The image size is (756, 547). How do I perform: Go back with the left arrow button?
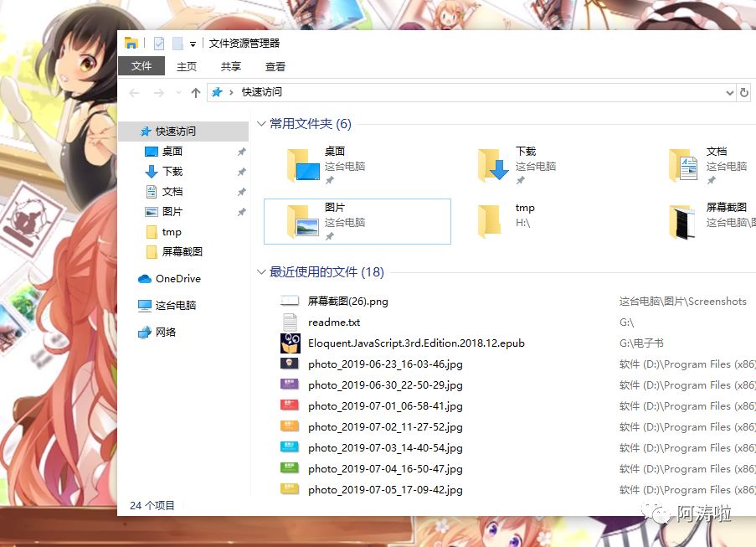point(135,93)
